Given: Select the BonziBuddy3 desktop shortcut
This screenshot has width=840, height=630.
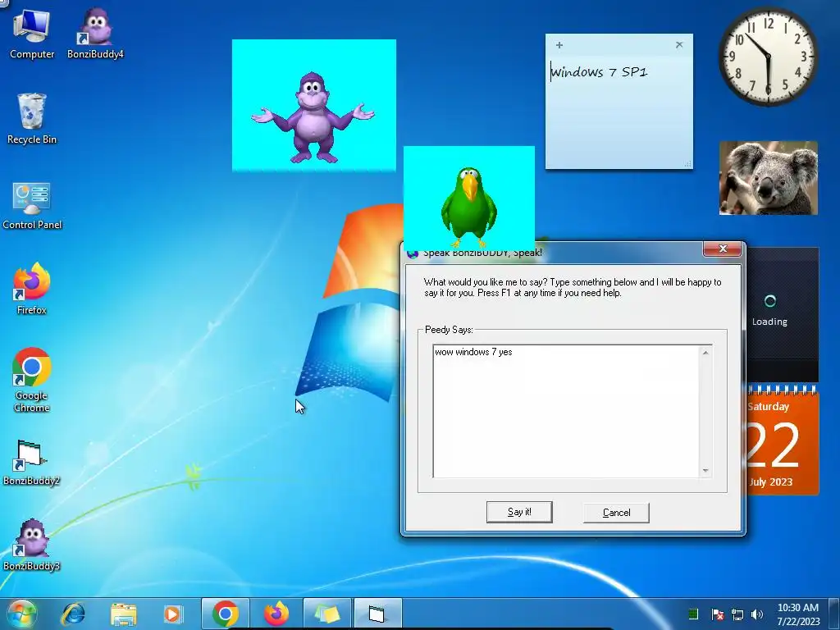Looking at the screenshot, I should [x=32, y=545].
